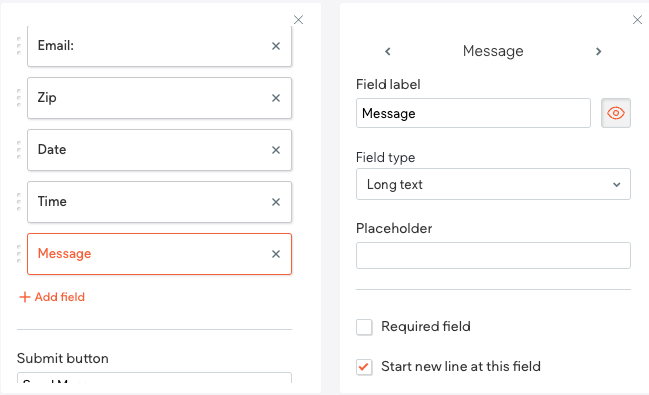Viewport: 649px width, 395px height.
Task: Remove the Email field with its X icon
Action: (276, 46)
